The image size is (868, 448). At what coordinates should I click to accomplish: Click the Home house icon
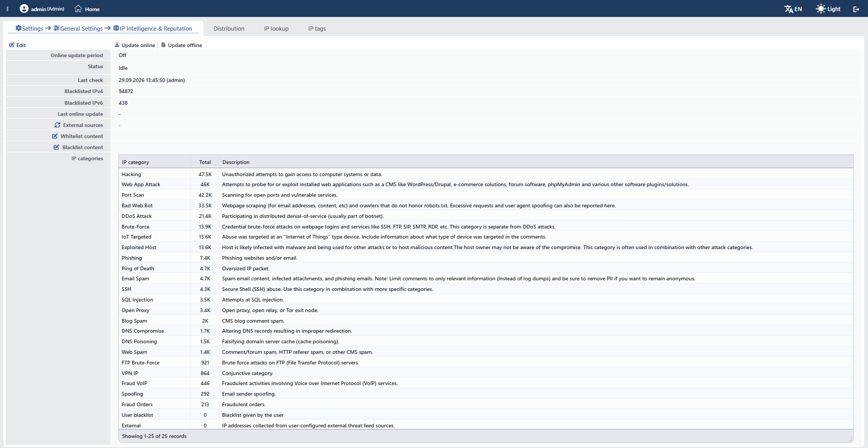78,8
